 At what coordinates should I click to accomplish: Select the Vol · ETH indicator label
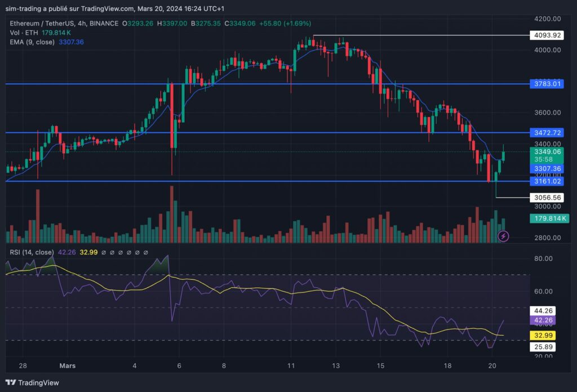[x=24, y=33]
